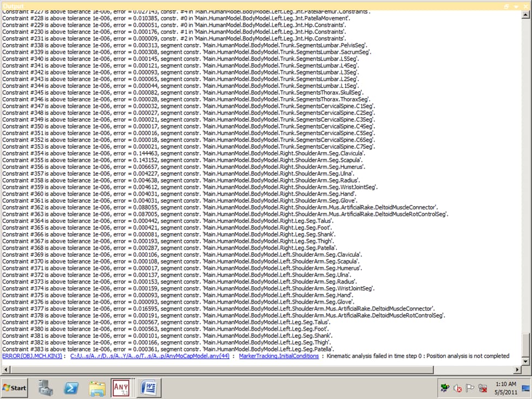Float the Output panel with the restore icon

[x=507, y=5]
